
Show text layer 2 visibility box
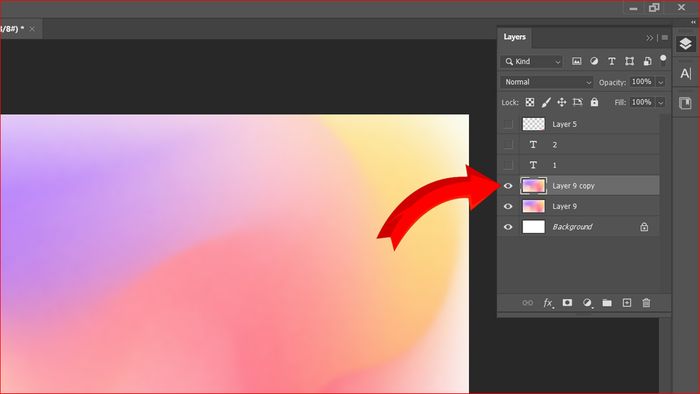coord(508,145)
